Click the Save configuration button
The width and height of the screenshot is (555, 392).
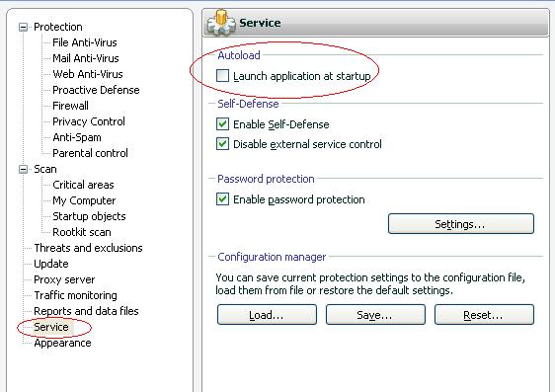375,315
